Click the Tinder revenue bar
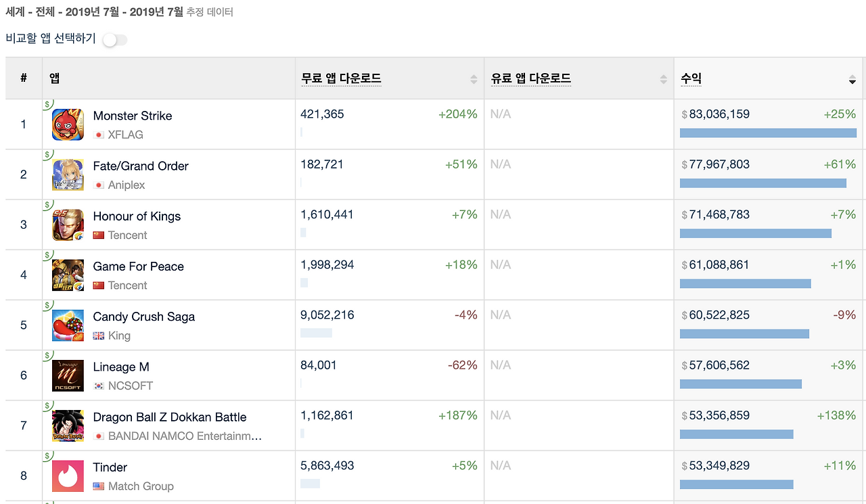866x504 pixels. [737, 484]
